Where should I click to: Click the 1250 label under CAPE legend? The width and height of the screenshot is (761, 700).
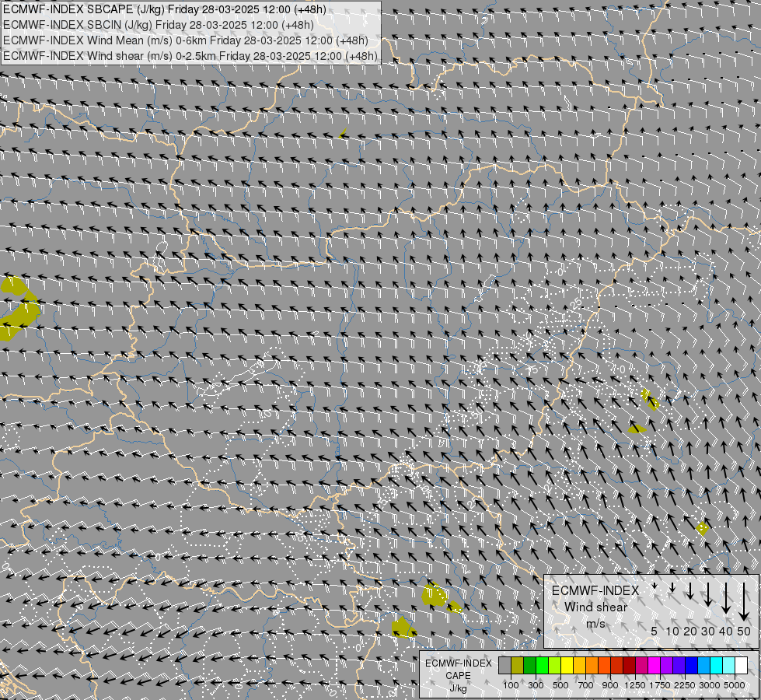tap(635, 685)
